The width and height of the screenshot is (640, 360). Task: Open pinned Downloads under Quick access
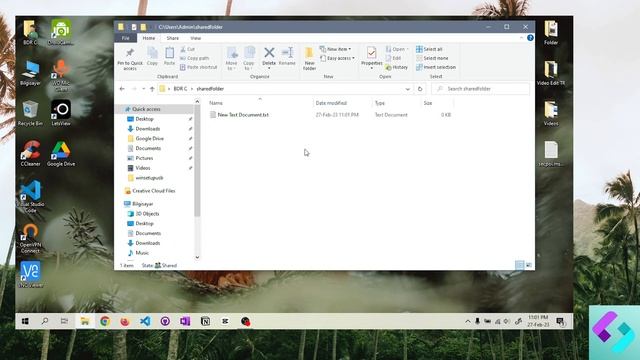pos(147,129)
